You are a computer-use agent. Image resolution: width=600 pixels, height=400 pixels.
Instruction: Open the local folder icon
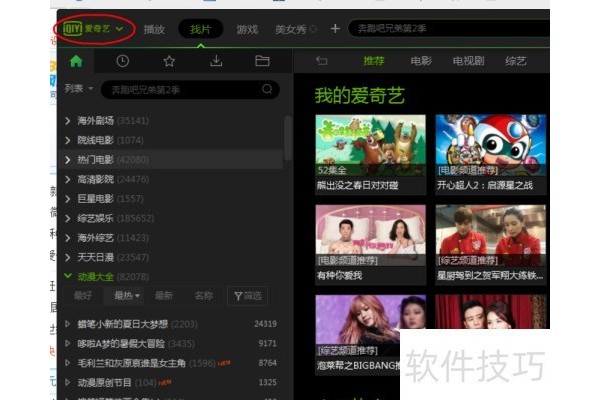pyautogui.click(x=262, y=61)
